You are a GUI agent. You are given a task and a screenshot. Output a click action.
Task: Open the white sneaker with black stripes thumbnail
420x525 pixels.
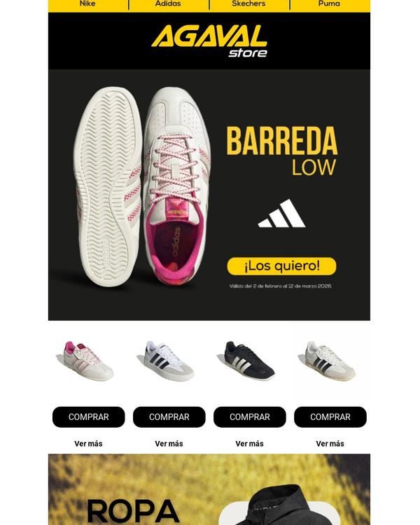coord(169,361)
